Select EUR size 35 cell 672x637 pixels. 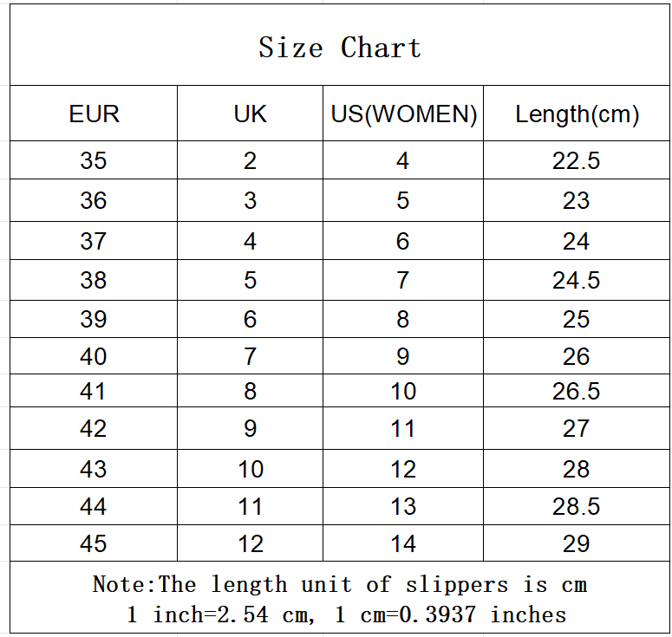pos(94,161)
